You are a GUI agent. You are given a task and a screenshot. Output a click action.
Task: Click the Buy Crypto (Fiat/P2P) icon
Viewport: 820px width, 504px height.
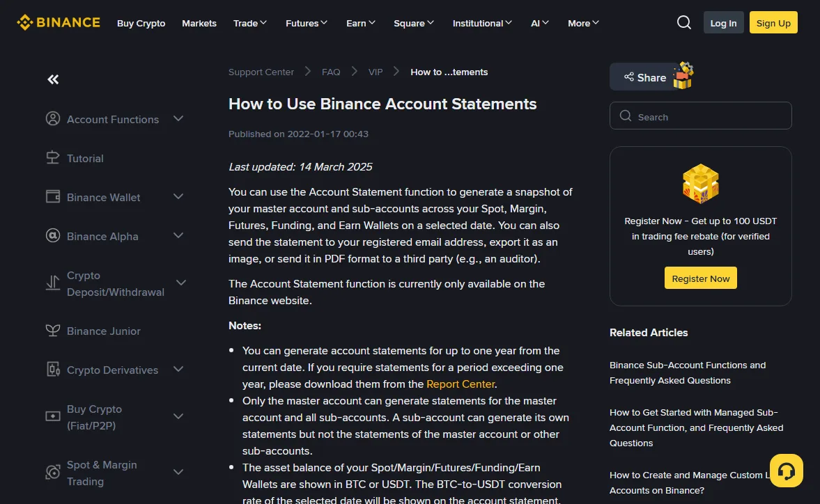(53, 416)
